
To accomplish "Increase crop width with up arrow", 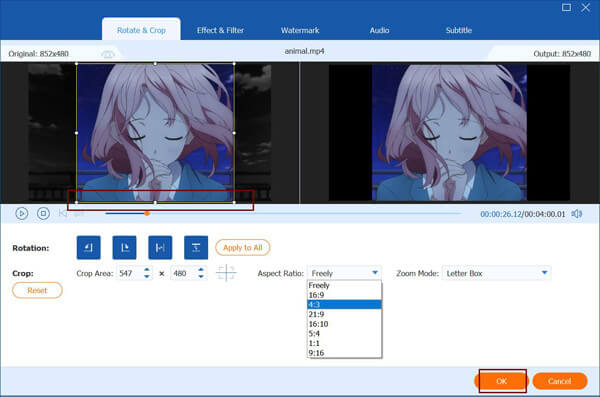I will pyautogui.click(x=147, y=270).
